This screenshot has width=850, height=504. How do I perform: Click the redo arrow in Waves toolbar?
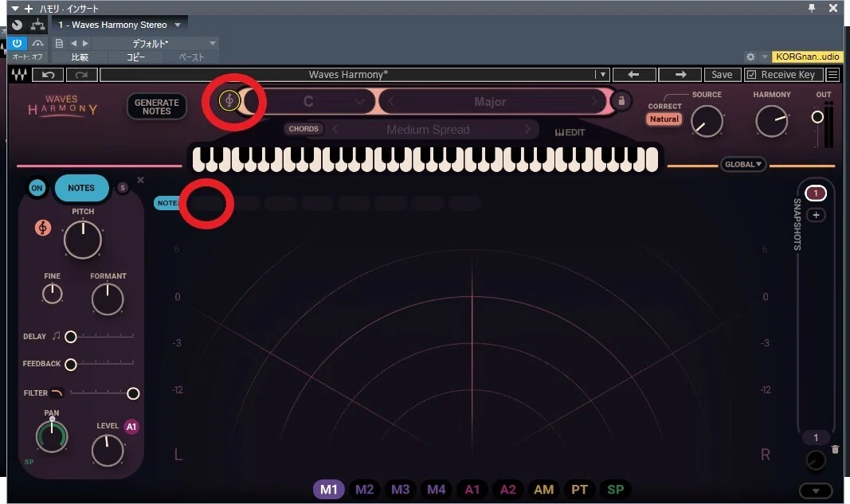point(82,75)
